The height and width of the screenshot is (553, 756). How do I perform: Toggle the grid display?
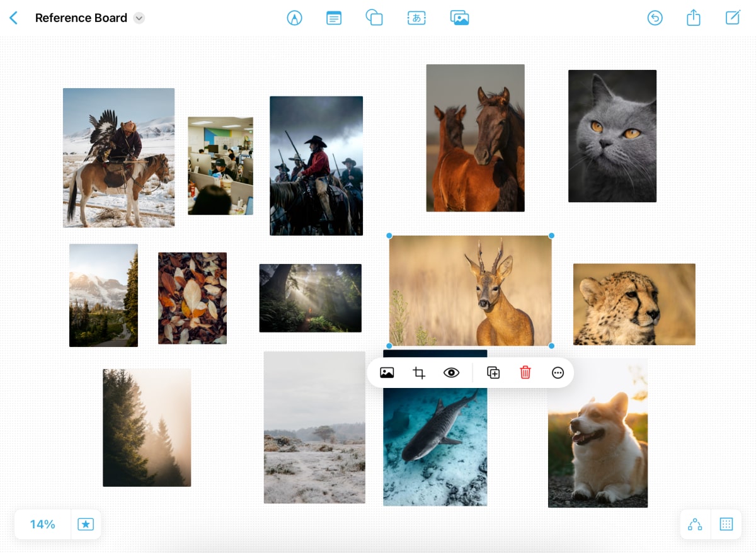pyautogui.click(x=726, y=524)
